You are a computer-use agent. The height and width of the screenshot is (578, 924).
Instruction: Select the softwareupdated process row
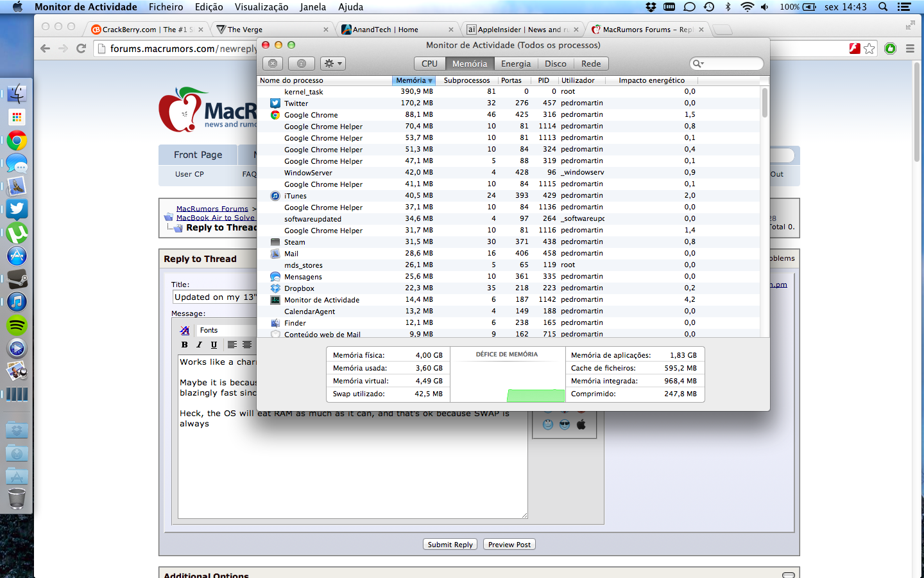(509, 218)
